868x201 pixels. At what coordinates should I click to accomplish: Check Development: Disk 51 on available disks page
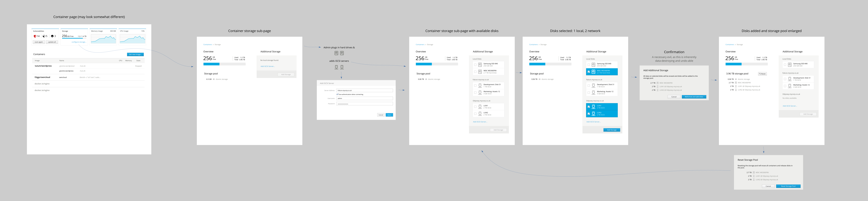pos(475,86)
